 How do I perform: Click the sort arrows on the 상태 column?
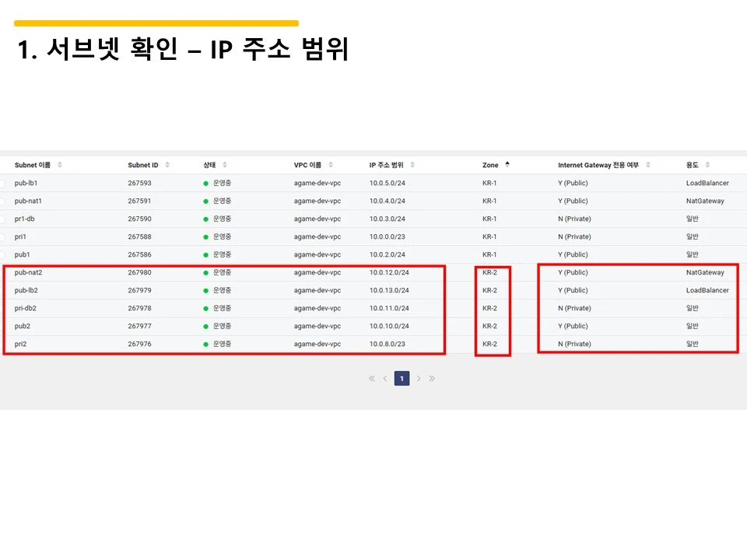point(224,165)
